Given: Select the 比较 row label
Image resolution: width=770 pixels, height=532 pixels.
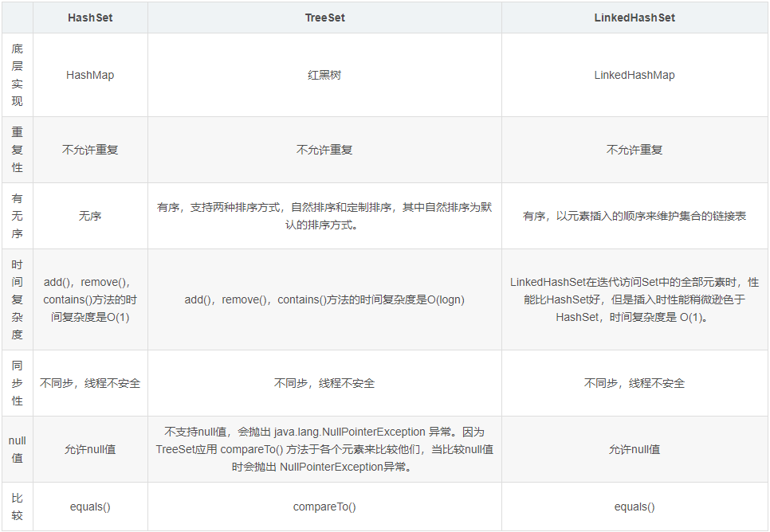Looking at the screenshot, I should [18, 507].
